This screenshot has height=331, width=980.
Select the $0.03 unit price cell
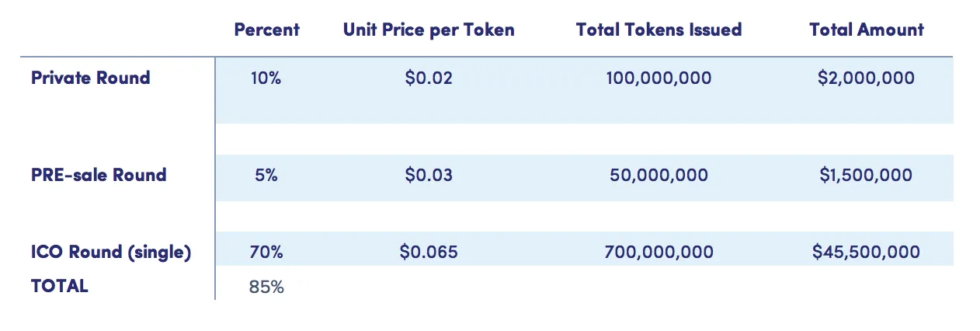click(x=429, y=176)
